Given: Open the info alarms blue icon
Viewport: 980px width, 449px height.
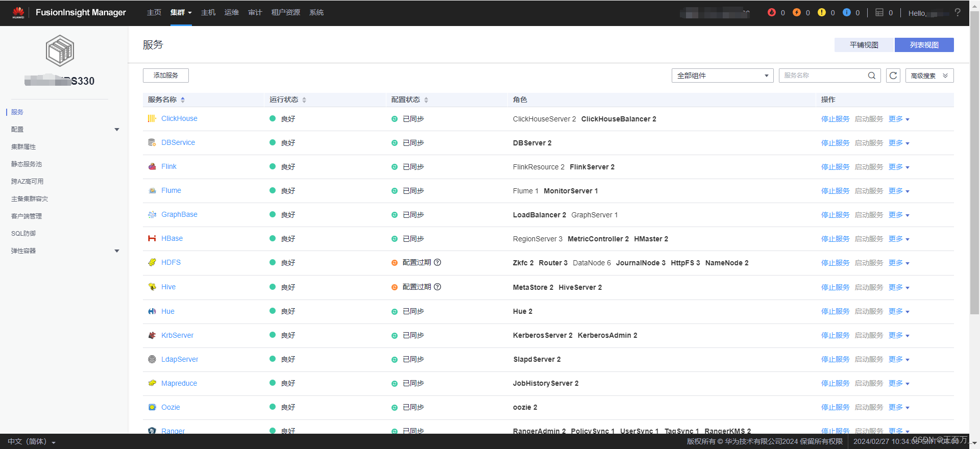Looking at the screenshot, I should (x=846, y=12).
